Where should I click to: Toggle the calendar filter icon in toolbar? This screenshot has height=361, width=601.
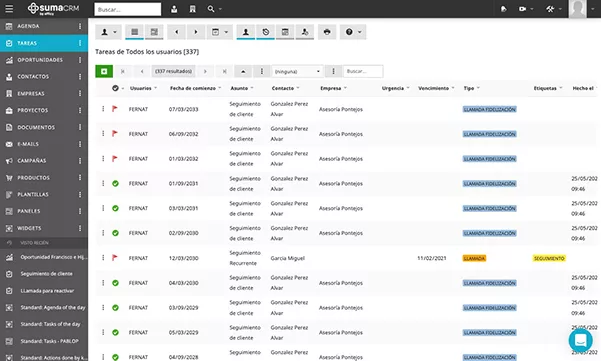(285, 32)
